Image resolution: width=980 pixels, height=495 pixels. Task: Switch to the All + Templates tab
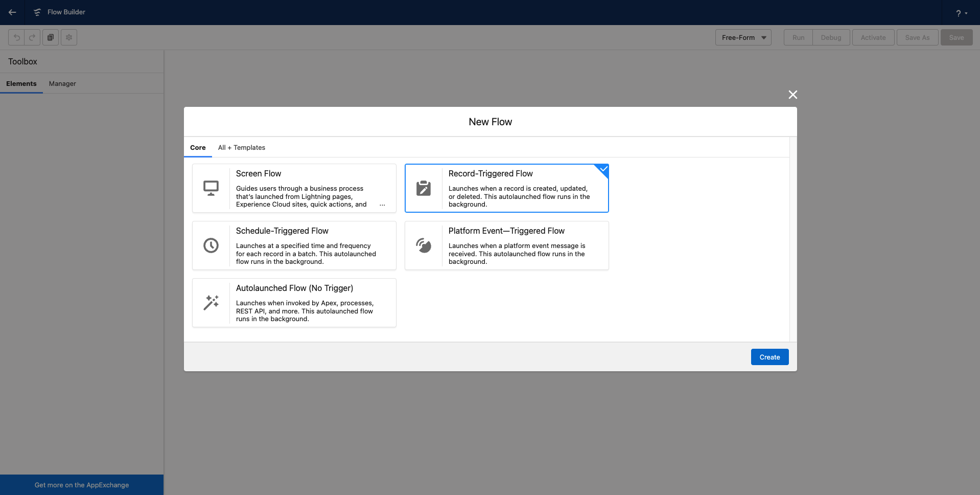[241, 147]
